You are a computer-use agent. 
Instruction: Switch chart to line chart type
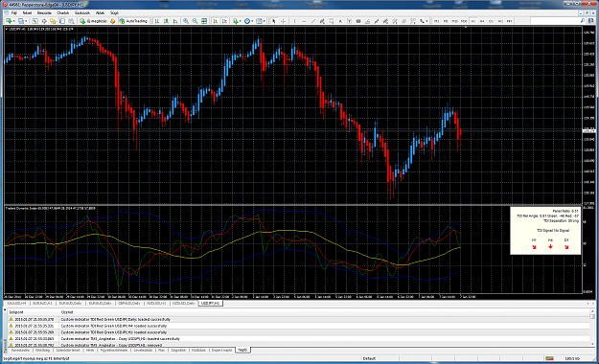coord(175,21)
